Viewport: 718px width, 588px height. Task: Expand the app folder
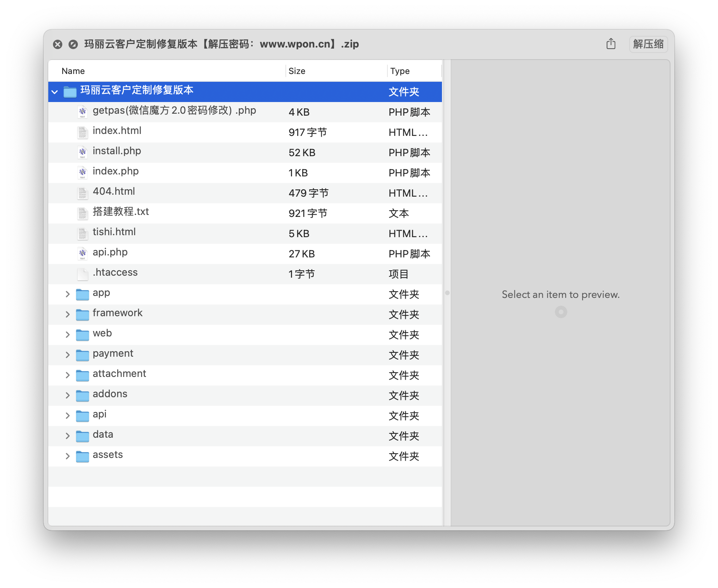(67, 294)
